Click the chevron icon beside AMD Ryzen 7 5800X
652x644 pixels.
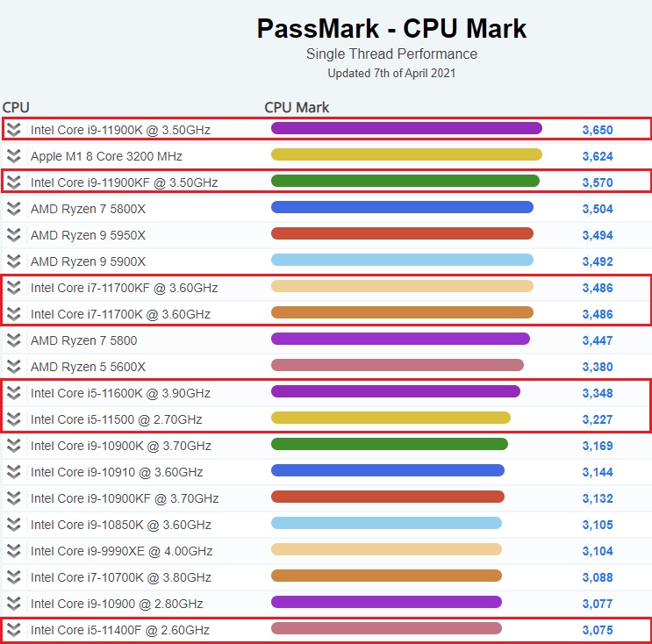click(x=14, y=209)
